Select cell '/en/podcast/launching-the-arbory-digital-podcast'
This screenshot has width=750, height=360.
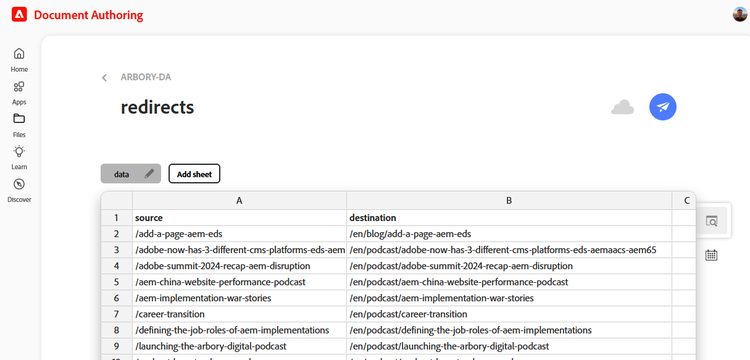click(509, 346)
